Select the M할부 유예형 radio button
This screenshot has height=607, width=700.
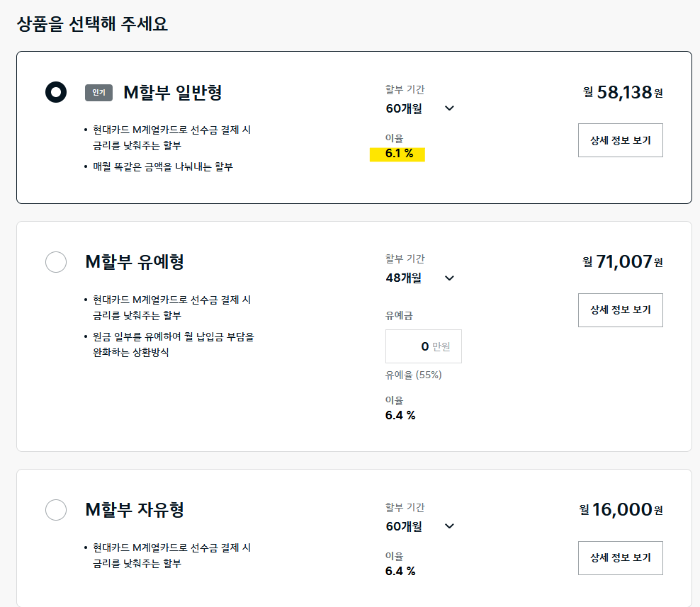pos(56,261)
